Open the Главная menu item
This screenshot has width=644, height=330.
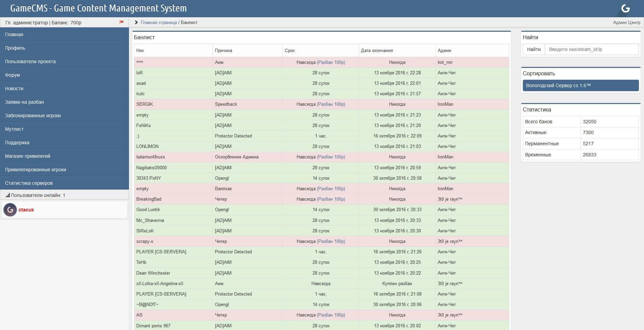14,34
